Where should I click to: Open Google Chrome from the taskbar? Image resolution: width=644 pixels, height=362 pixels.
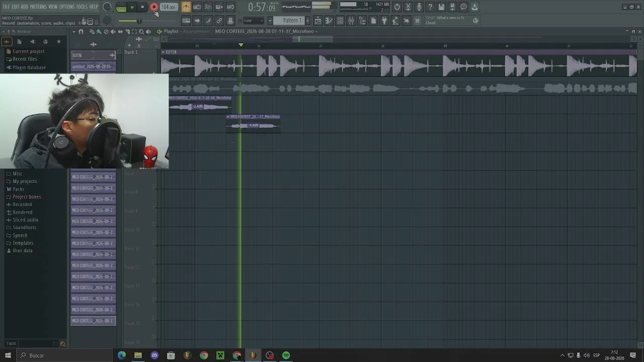pyautogui.click(x=204, y=355)
